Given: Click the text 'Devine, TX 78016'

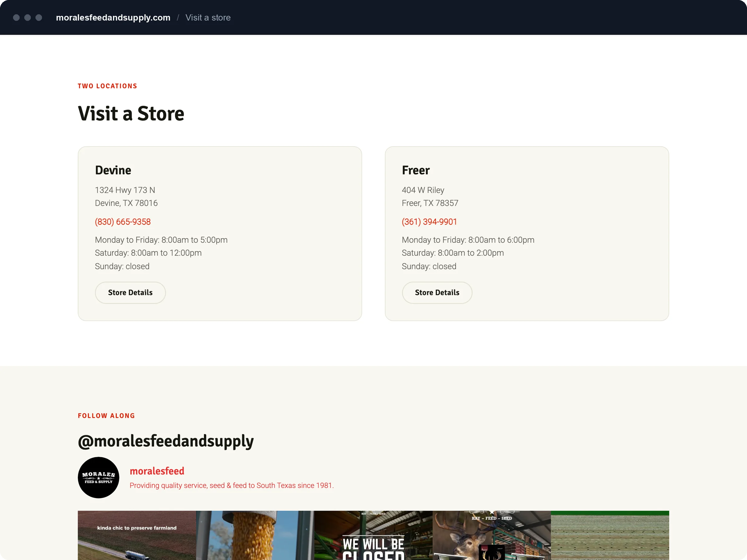Looking at the screenshot, I should coord(126,203).
